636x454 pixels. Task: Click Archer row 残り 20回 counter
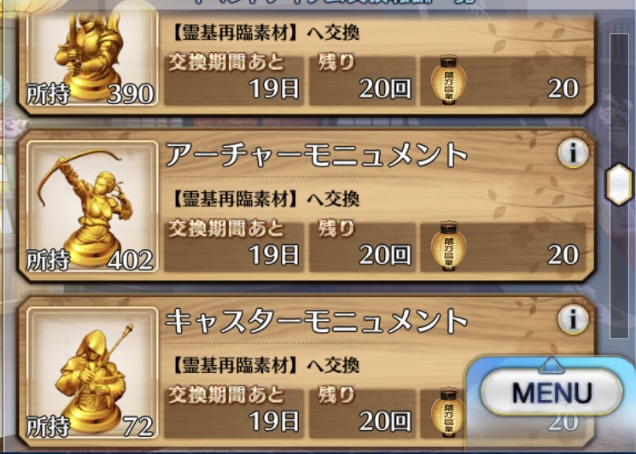pyautogui.click(x=362, y=246)
